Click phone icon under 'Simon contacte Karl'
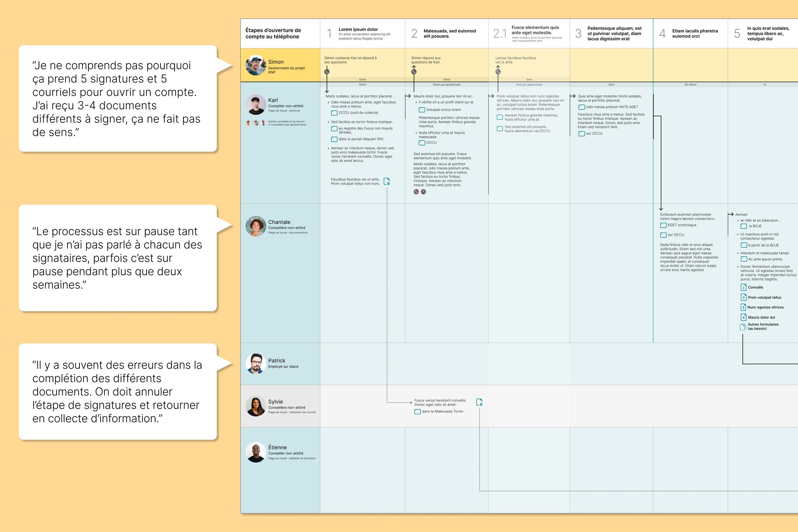This screenshot has height=532, width=798. click(x=327, y=71)
